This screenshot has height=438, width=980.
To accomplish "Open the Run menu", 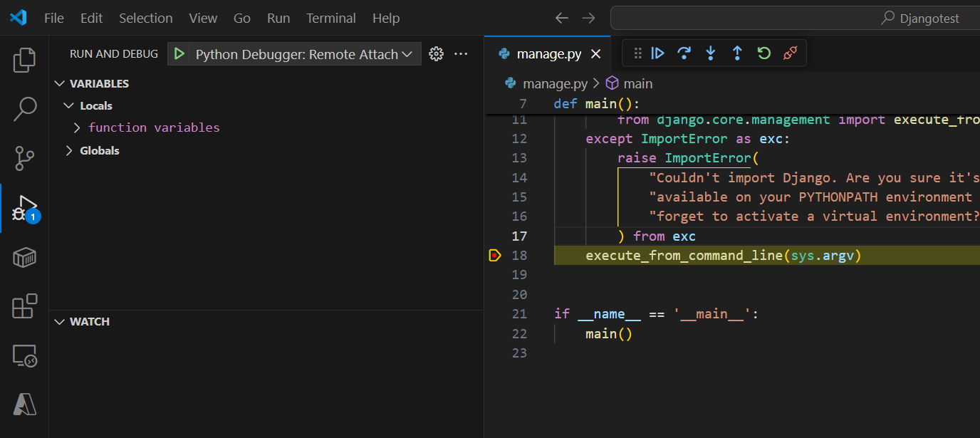I will pyautogui.click(x=278, y=18).
